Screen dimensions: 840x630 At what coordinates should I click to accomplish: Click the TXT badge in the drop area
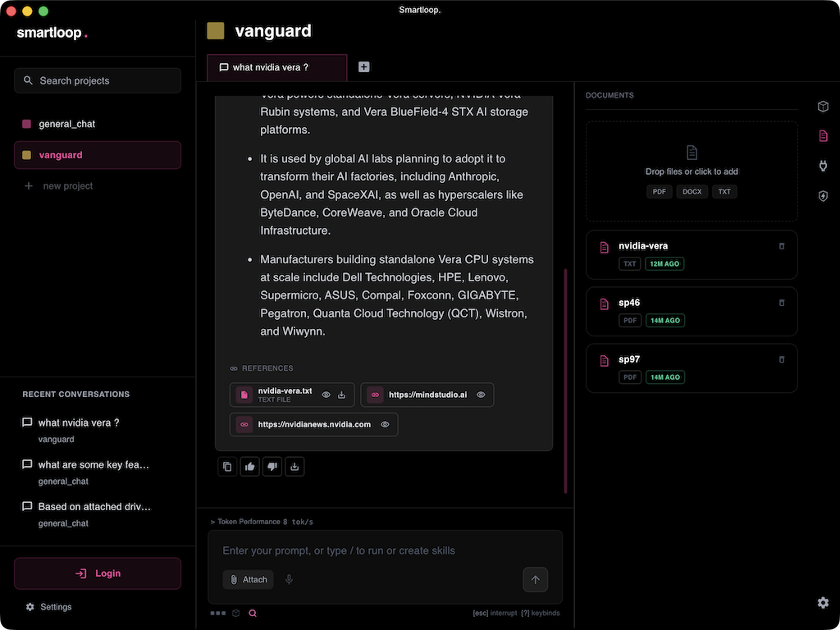pyautogui.click(x=724, y=192)
